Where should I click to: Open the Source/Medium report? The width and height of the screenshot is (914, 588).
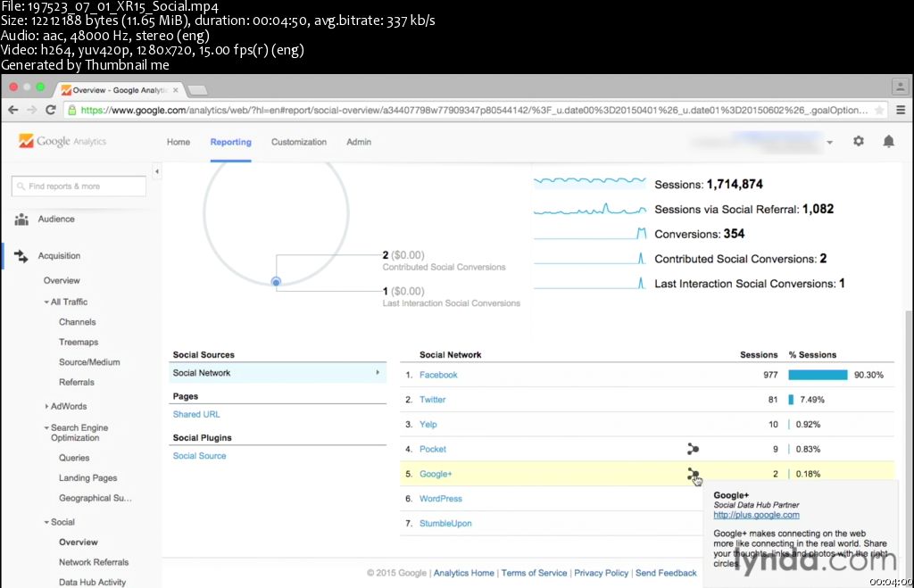[x=89, y=362]
